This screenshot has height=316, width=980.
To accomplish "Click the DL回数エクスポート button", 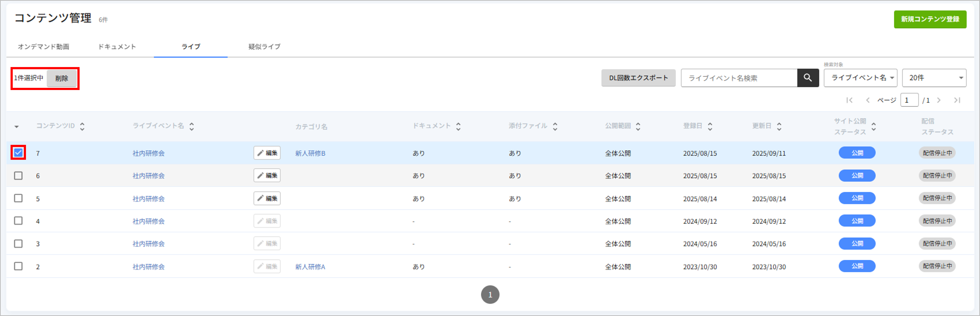I will (638, 78).
